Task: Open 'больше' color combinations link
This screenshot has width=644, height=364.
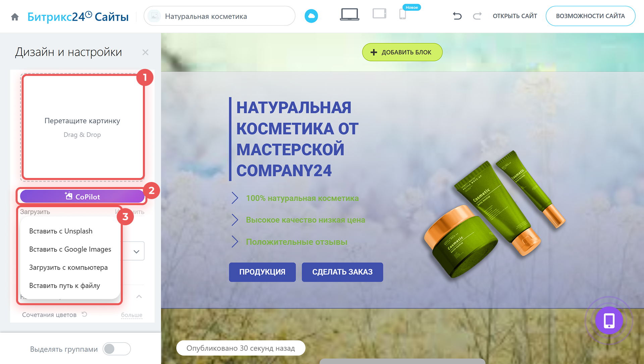Action: (x=131, y=315)
